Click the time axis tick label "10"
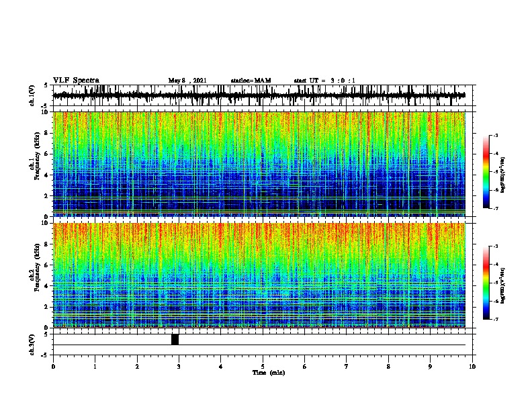The width and height of the screenshot is (532, 411). (472, 367)
